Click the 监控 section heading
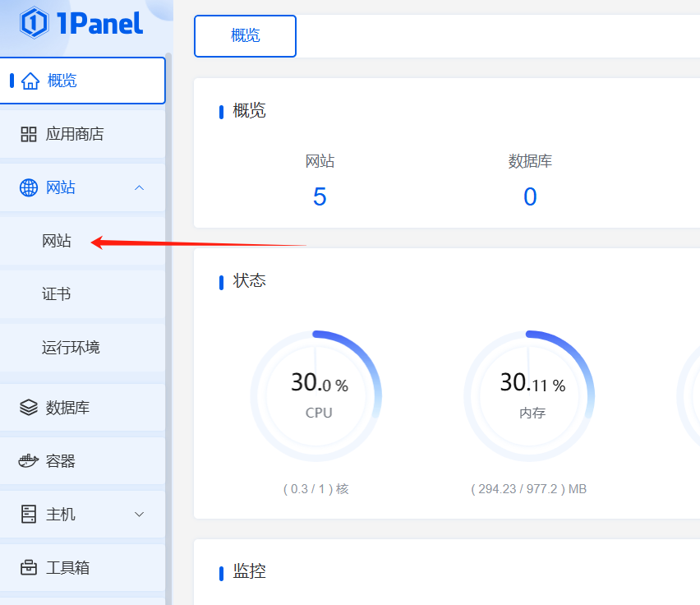Image resolution: width=700 pixels, height=605 pixels. pyautogui.click(x=249, y=571)
